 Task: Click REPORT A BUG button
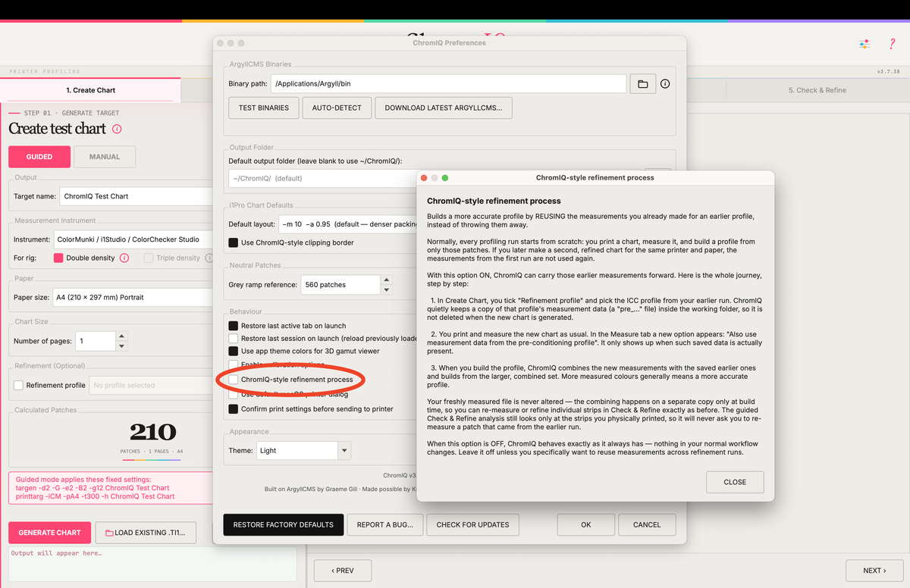[x=385, y=524]
